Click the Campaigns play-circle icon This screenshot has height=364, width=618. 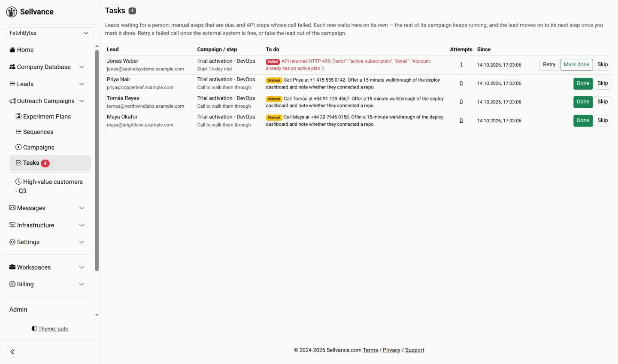pyautogui.click(x=18, y=147)
